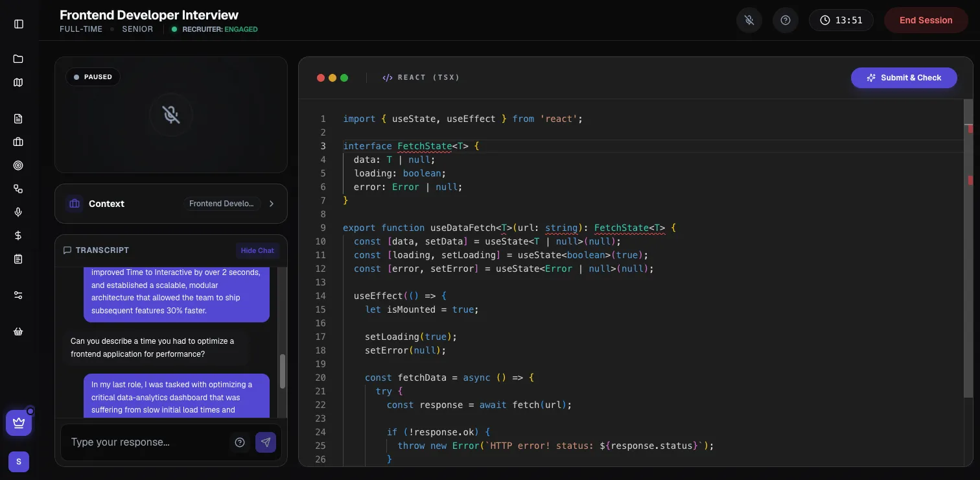Click the transcript scrollbar thumb
Screen dimensions: 980x480
283,372
